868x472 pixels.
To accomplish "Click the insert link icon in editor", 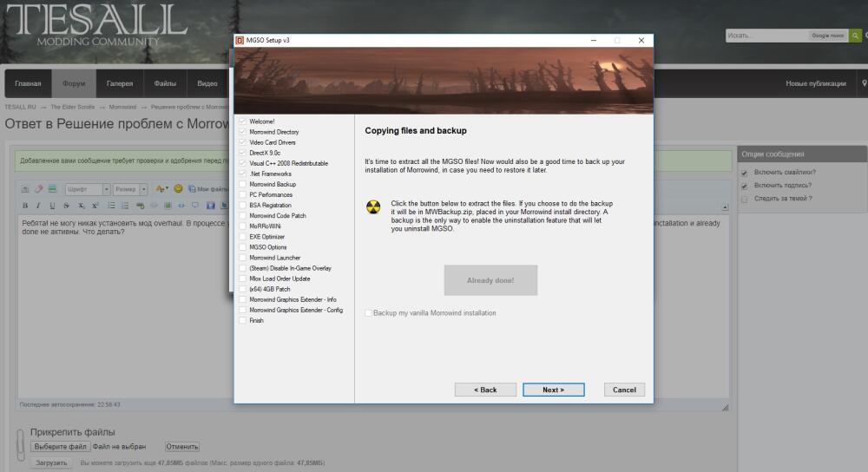I will (x=140, y=206).
